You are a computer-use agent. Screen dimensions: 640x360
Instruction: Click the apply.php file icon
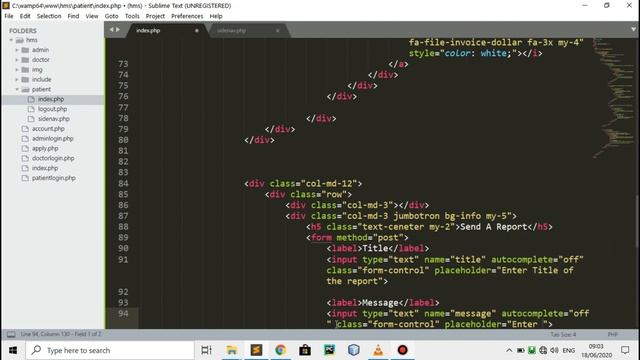(25, 149)
